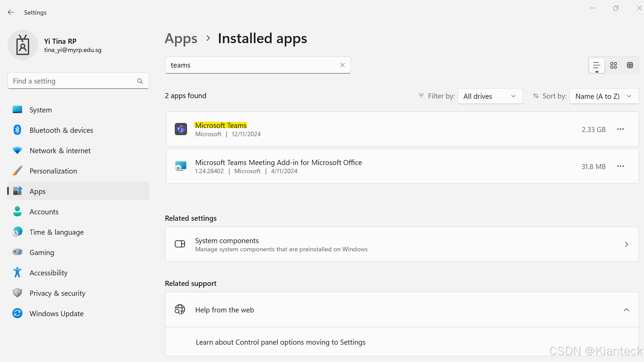Viewport: 644px width, 362px height.
Task: Click the Yi Tina RP account name
Action: pos(60,41)
